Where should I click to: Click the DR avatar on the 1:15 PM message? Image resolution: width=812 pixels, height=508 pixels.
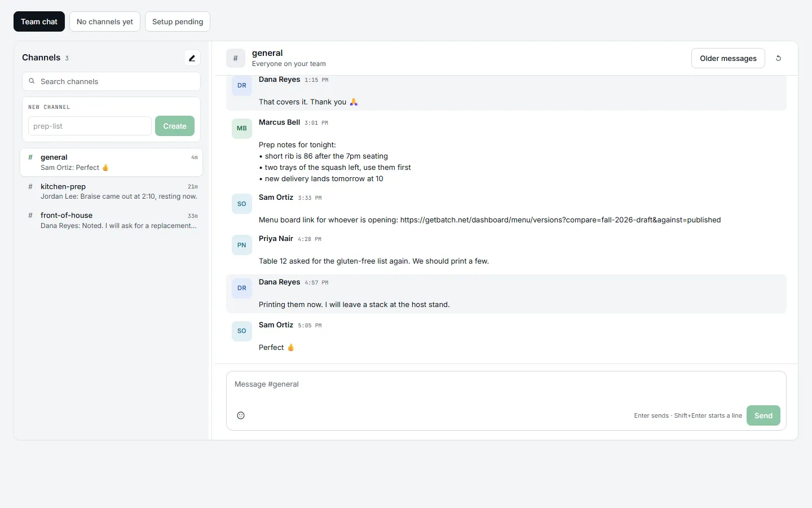point(242,85)
